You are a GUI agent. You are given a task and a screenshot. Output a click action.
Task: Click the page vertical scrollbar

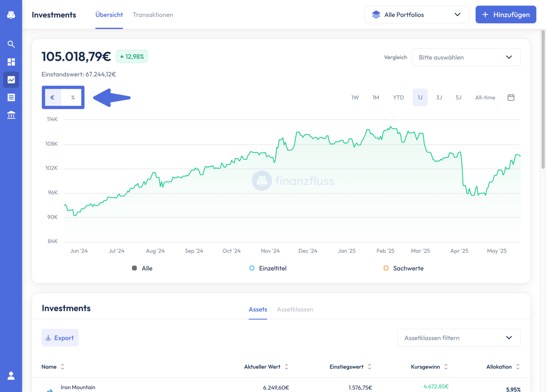point(543,100)
